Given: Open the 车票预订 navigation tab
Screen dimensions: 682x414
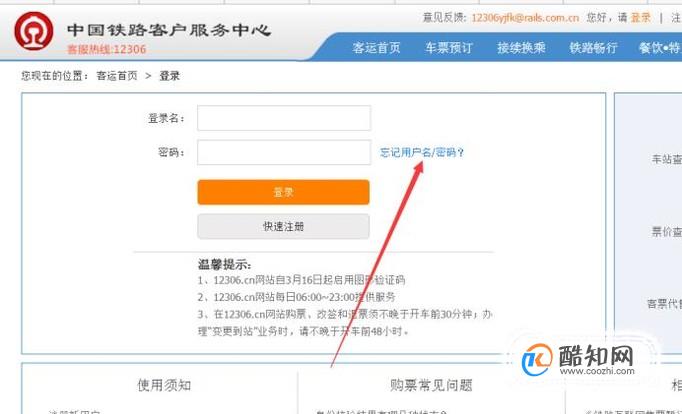Looking at the screenshot, I should click(448, 48).
